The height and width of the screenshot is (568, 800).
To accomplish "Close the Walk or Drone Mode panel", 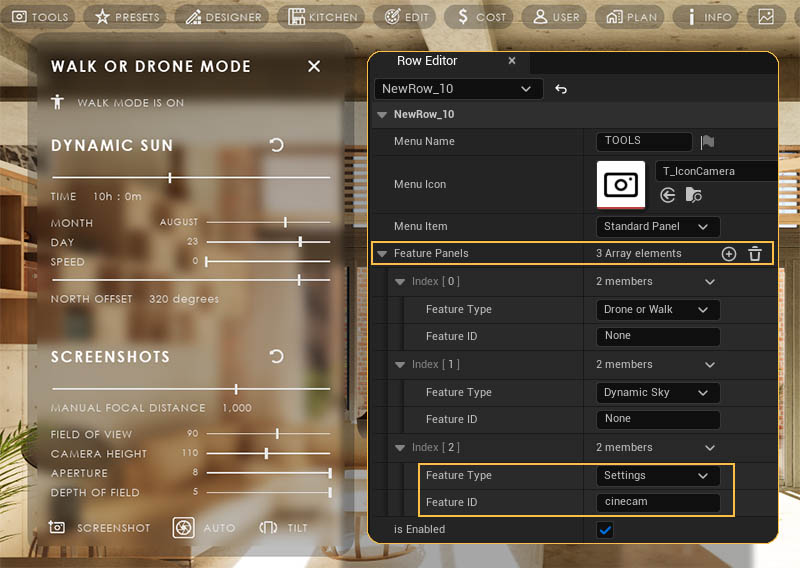I will pyautogui.click(x=314, y=66).
